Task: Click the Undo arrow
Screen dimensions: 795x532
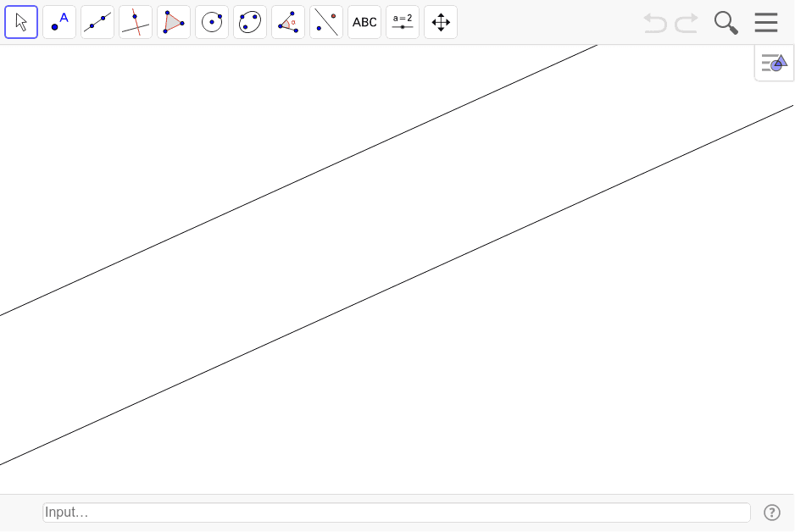Action: point(654,24)
